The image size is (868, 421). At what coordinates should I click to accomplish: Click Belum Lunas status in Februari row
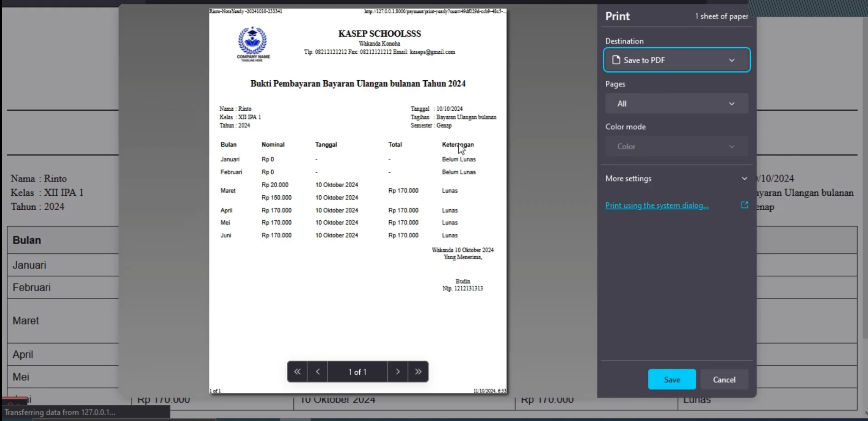tap(459, 172)
